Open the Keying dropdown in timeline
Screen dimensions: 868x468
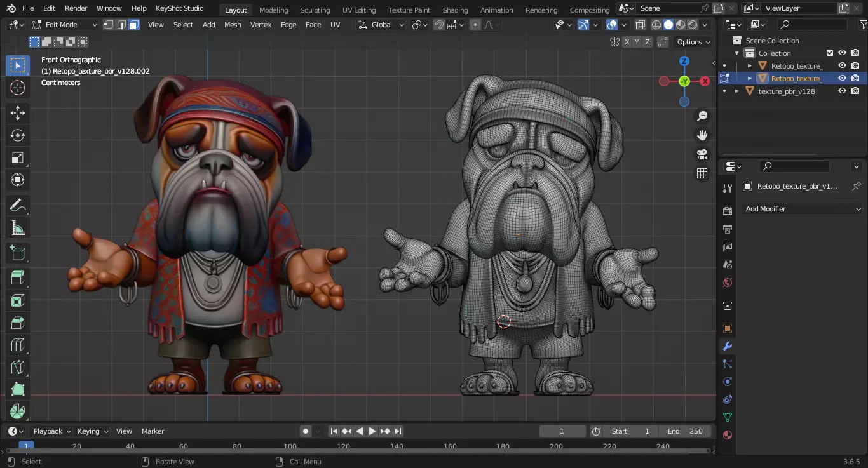click(x=92, y=431)
